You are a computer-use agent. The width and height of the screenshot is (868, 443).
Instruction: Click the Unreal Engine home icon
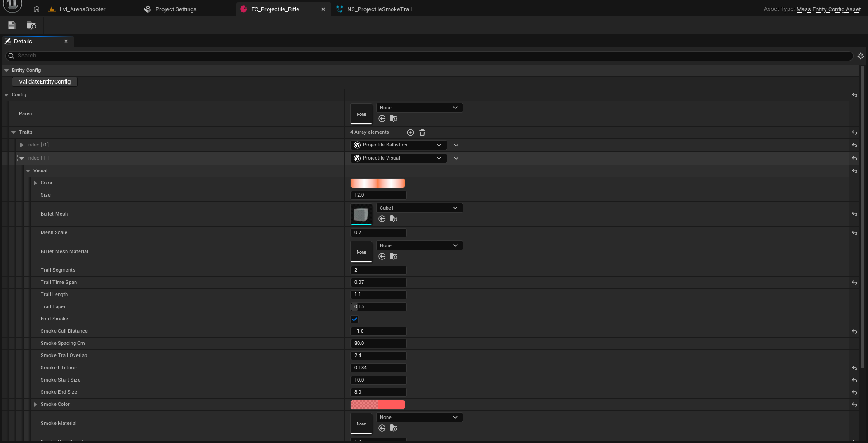coord(37,9)
